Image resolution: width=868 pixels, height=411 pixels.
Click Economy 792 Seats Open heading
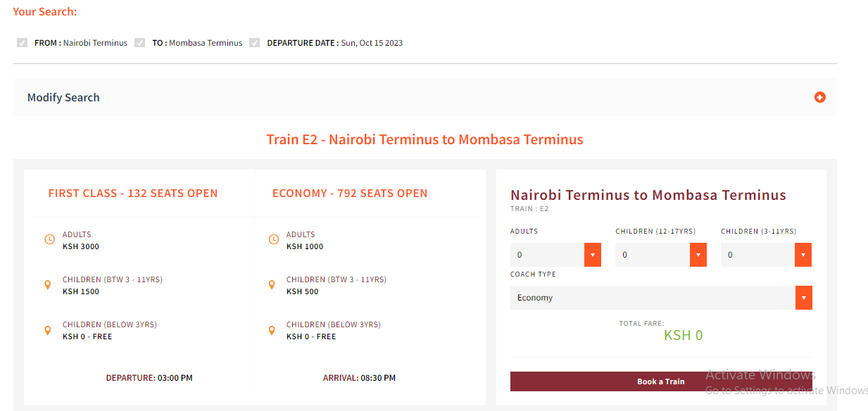(350, 193)
